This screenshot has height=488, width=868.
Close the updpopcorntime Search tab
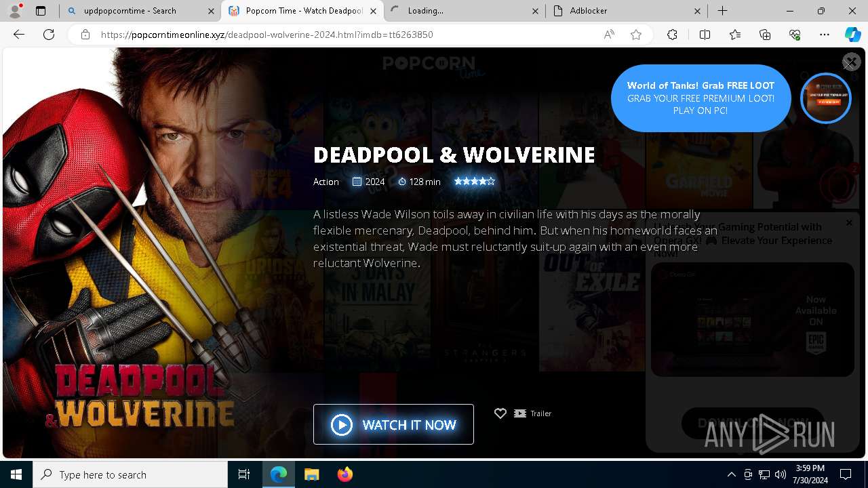(x=211, y=11)
